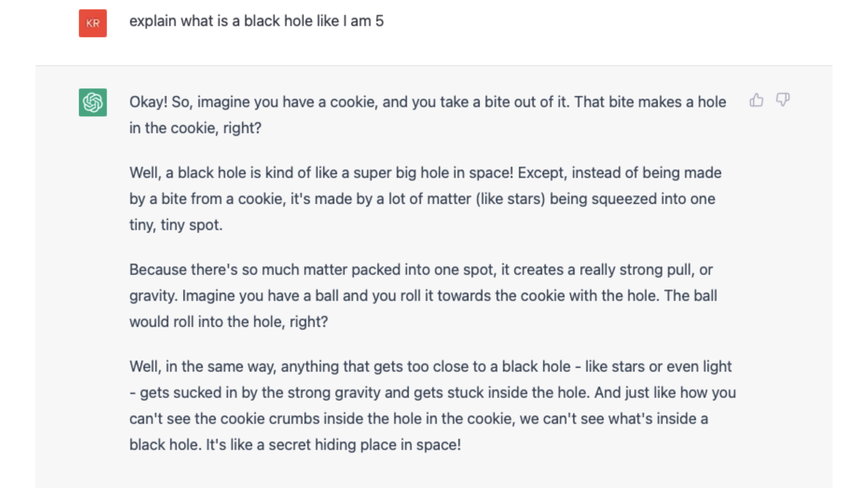Click the line starting "gravity. Imagine you have"
868x488 pixels.
[x=423, y=296]
